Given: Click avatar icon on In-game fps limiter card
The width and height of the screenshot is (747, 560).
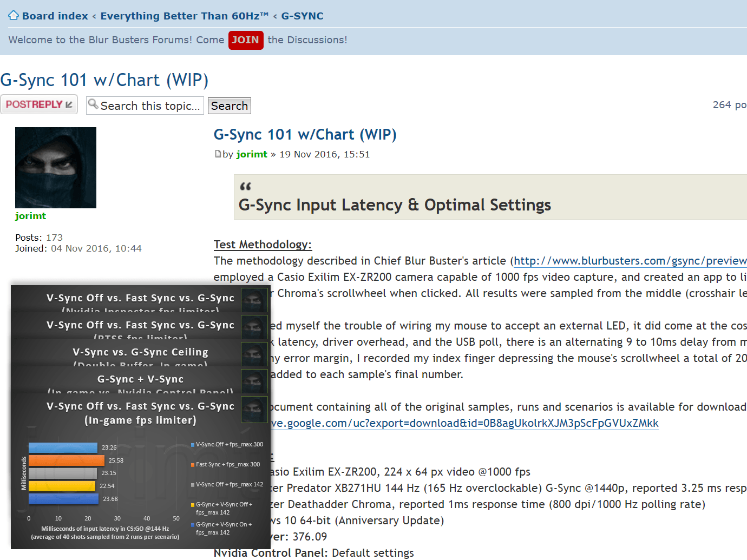Looking at the screenshot, I should tap(254, 409).
